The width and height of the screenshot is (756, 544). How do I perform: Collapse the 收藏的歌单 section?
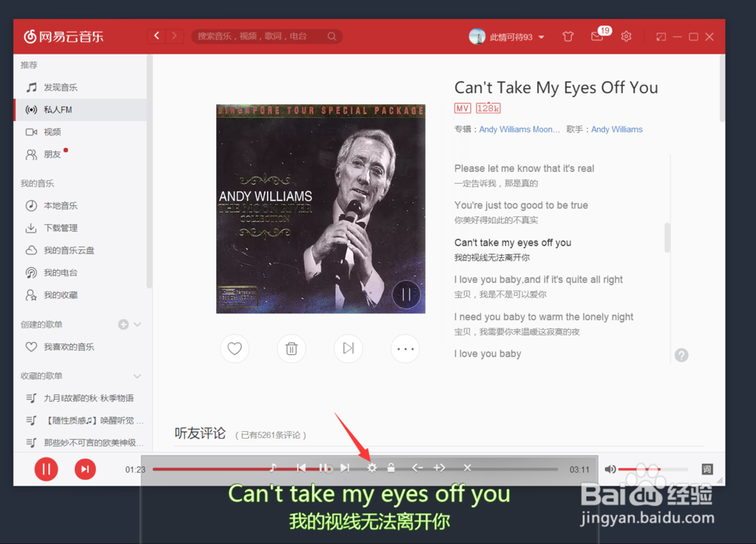pos(138,376)
